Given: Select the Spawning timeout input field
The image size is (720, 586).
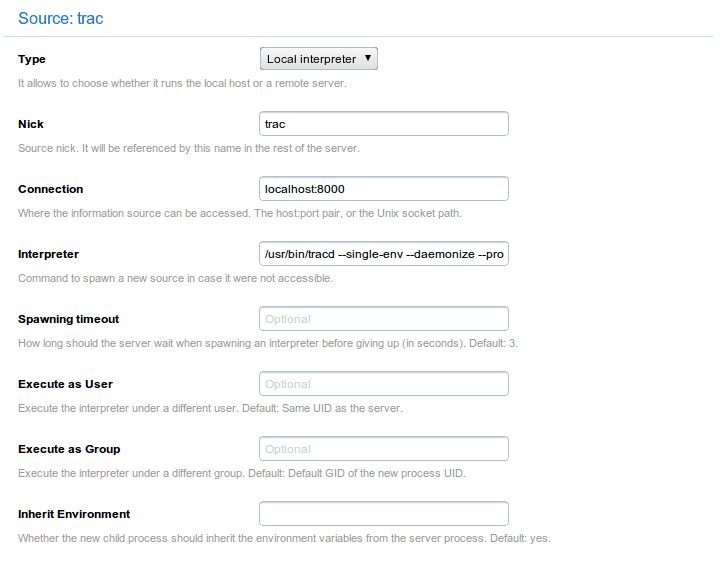Looking at the screenshot, I should [x=383, y=319].
